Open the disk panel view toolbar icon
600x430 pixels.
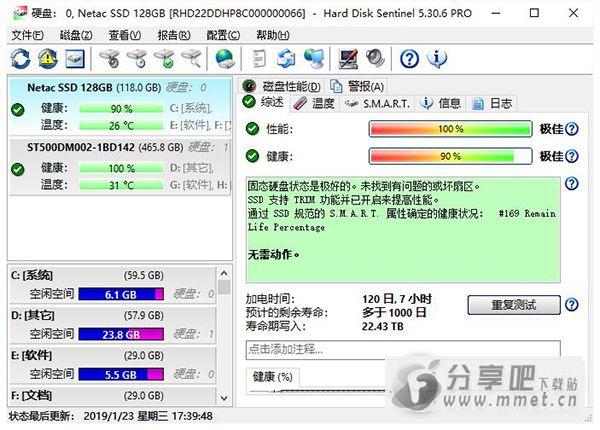(75, 59)
